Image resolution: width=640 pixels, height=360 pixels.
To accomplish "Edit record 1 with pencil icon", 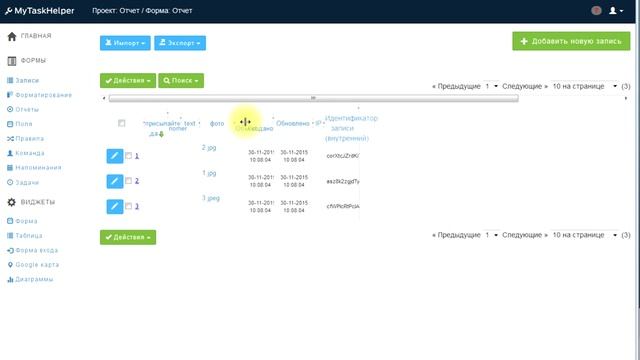I will [115, 156].
